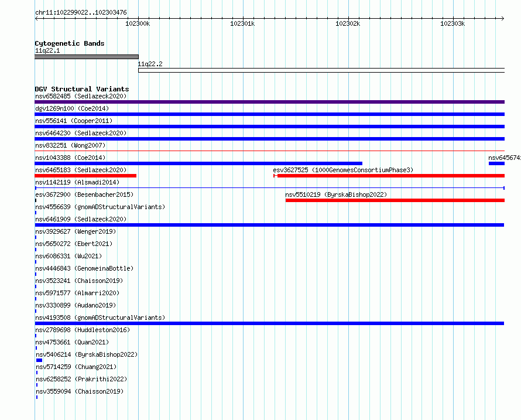Viewport: 521px width, 420px height.
Task: Select the dgv1269n100 (Coe2014) variant label
Action: [x=72, y=108]
